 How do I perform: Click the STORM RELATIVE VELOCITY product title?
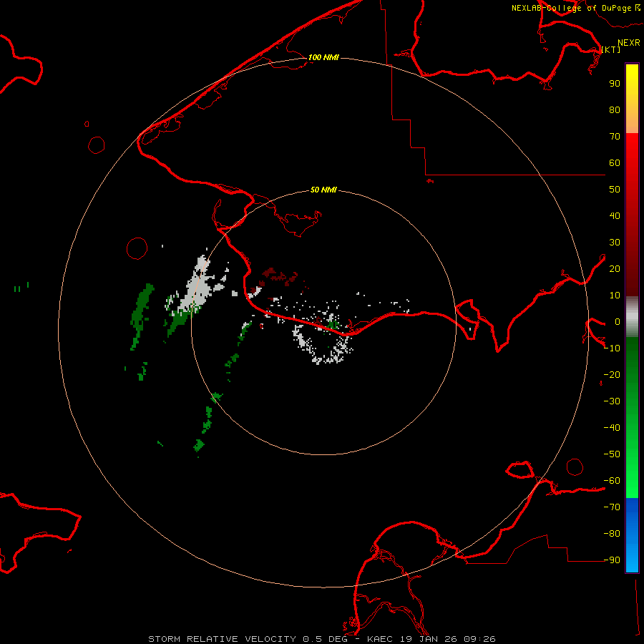coord(222,639)
